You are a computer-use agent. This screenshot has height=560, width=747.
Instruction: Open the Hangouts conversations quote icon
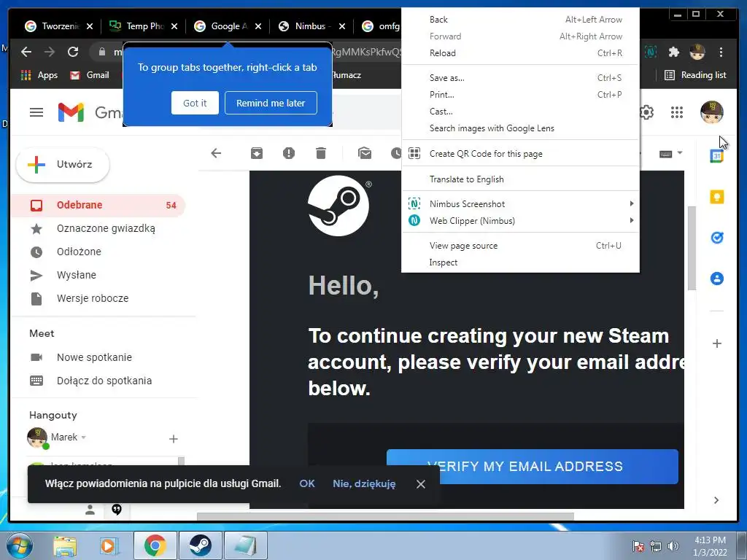(116, 510)
